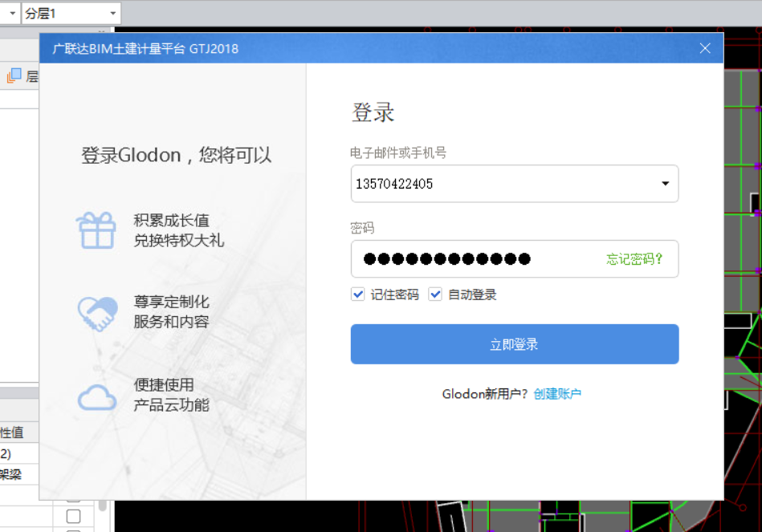Open the 创建账户 link
The image size is (762, 532).
click(x=557, y=393)
